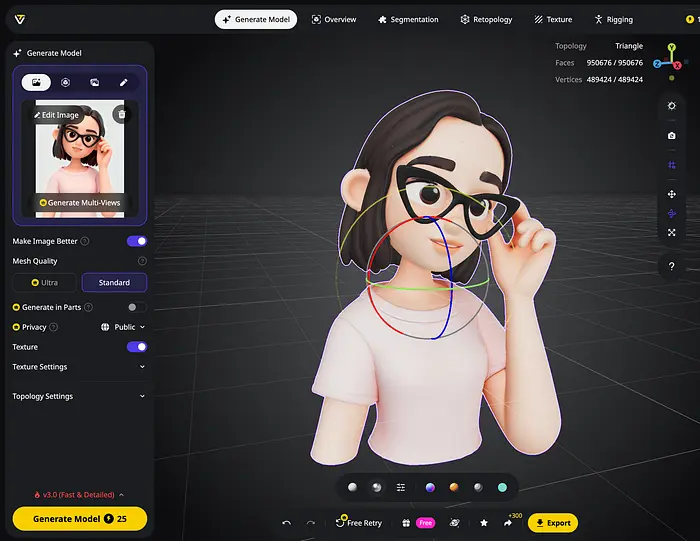Pick the teal material swatch
Image resolution: width=700 pixels, height=541 pixels.
click(502, 487)
